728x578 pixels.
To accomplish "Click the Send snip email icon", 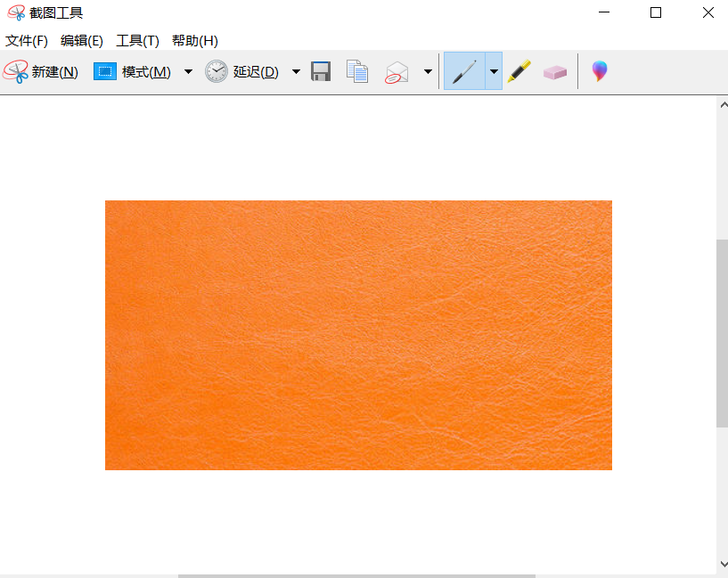I will [396, 70].
